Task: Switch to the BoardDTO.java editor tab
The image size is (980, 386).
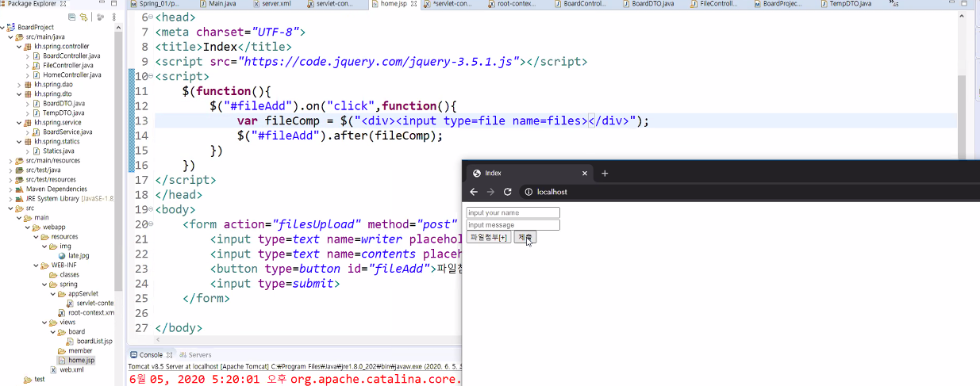Action: click(648, 4)
